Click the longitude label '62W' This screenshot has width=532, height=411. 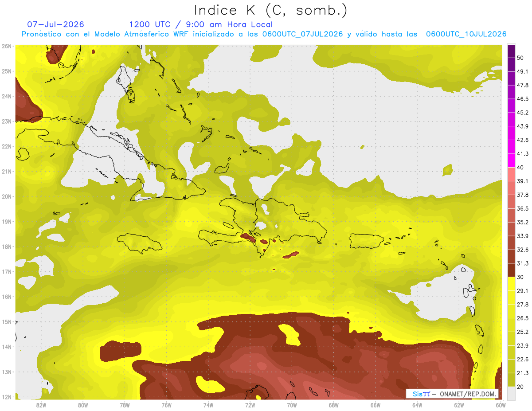pyautogui.click(x=459, y=405)
